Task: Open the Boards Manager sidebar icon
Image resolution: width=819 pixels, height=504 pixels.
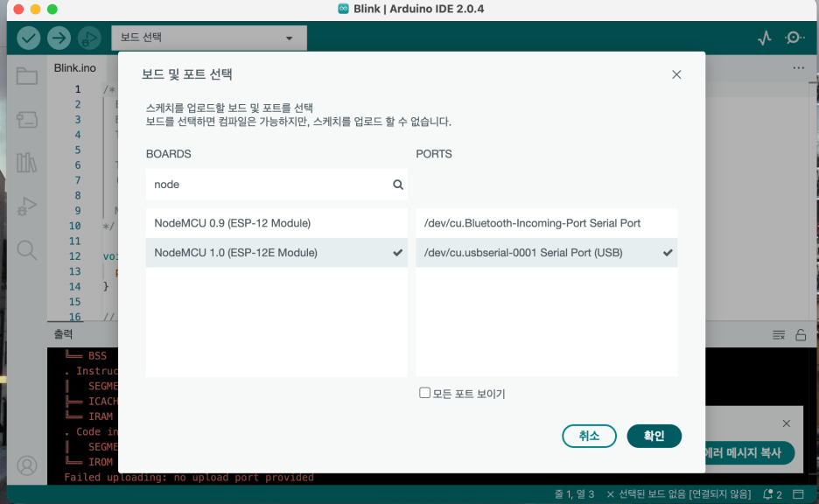Action: (26, 120)
